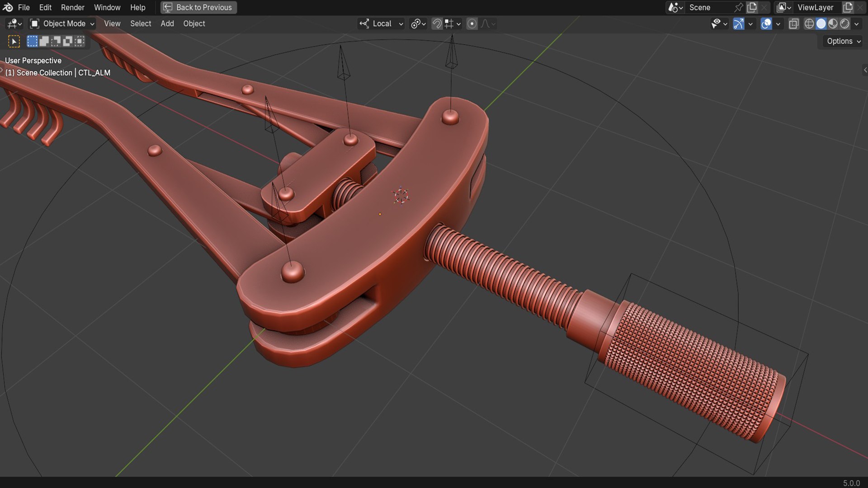Toggle viewport overlays
Image resolution: width=868 pixels, height=488 pixels.
766,23
